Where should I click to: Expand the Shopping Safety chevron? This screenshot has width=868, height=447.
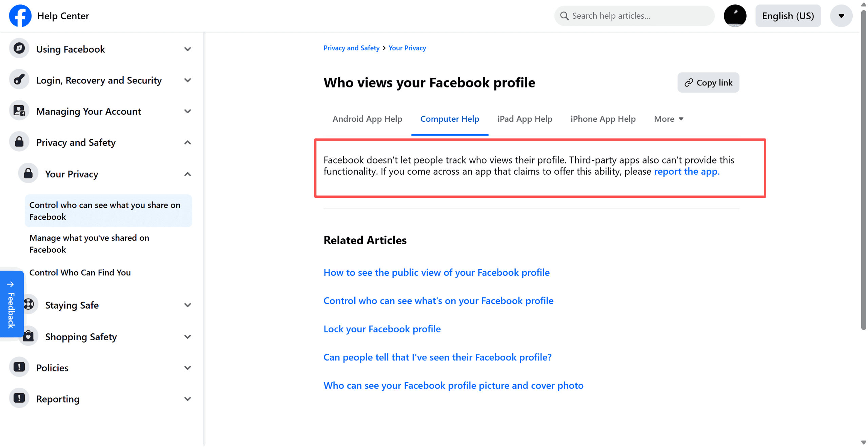click(x=188, y=336)
